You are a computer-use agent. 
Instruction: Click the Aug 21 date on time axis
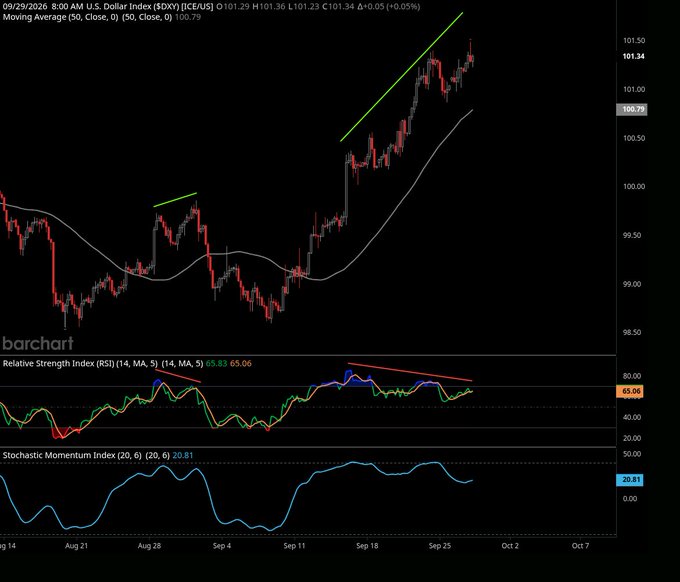pos(76,546)
